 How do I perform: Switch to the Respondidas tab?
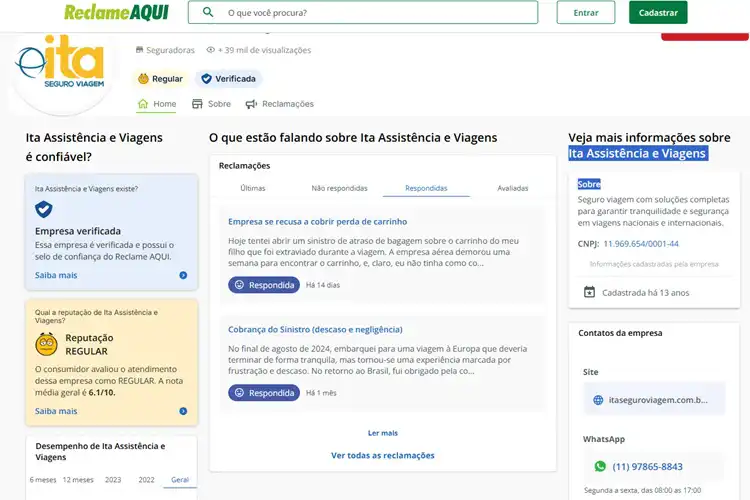[x=426, y=188]
